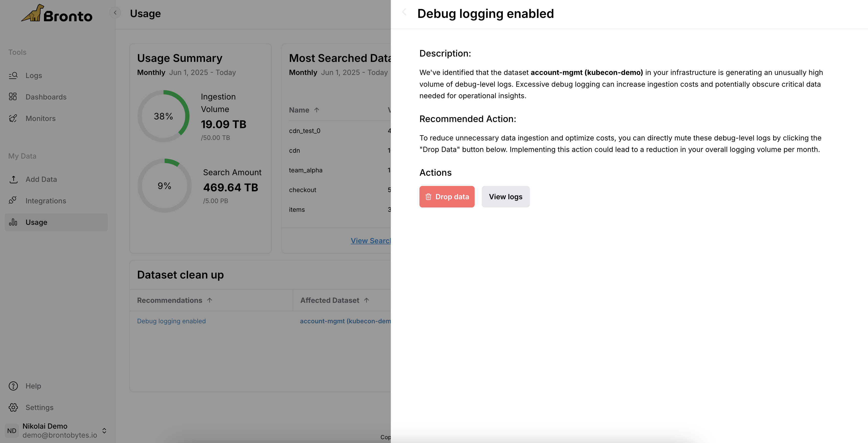Image resolution: width=868 pixels, height=443 pixels.
Task: Open Monitors sidebar icon
Action: point(13,118)
